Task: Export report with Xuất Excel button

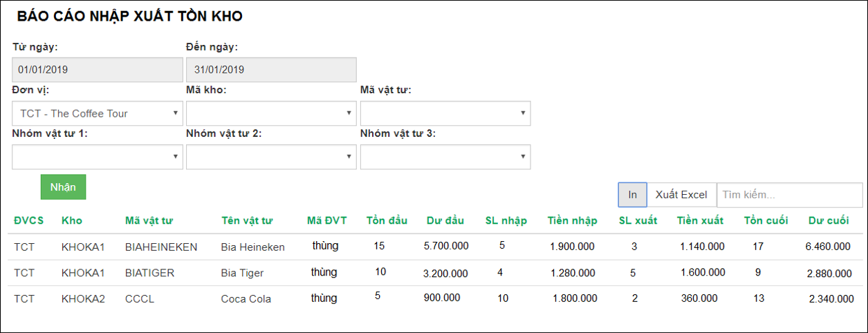Action: (x=681, y=195)
